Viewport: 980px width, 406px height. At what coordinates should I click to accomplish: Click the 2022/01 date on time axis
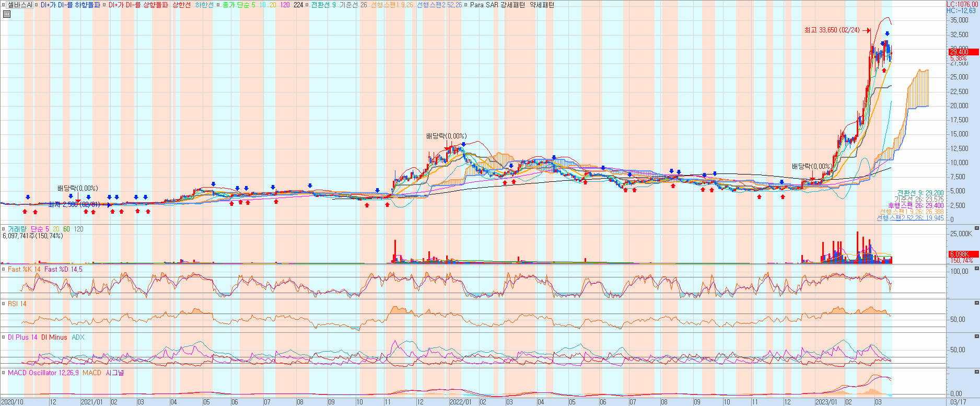460,402
